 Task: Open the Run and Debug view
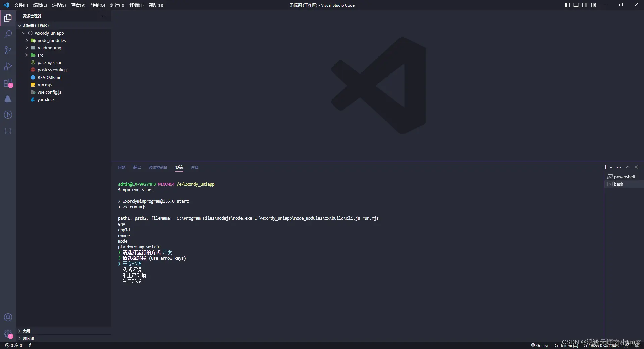click(x=8, y=66)
